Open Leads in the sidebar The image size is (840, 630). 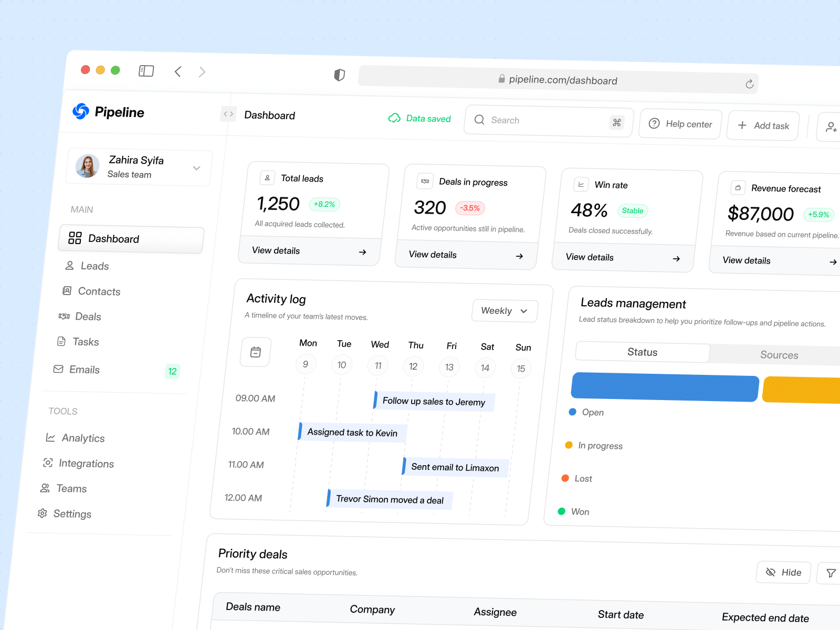point(87,266)
